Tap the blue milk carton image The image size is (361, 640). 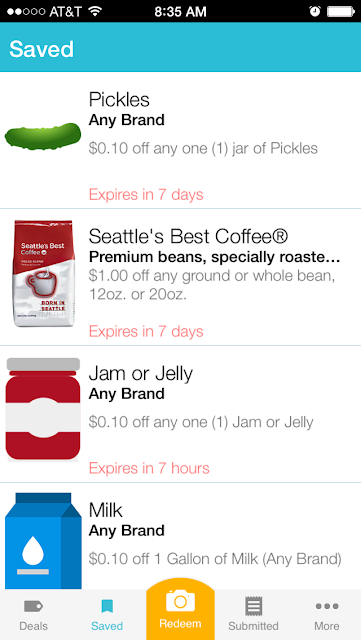(x=43, y=541)
